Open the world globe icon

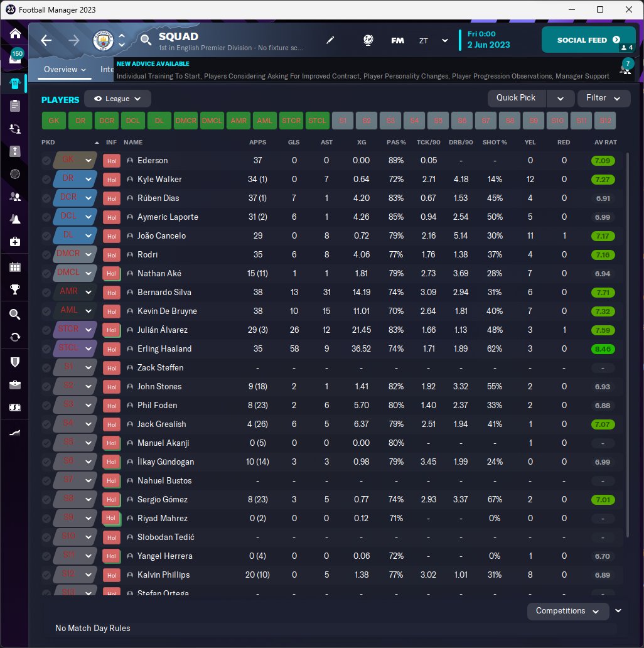tap(368, 40)
